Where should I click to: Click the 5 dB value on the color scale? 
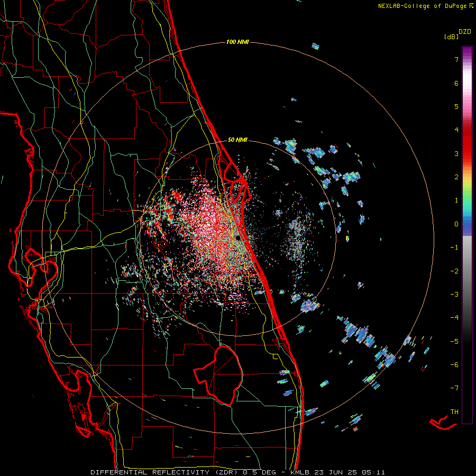click(x=456, y=106)
